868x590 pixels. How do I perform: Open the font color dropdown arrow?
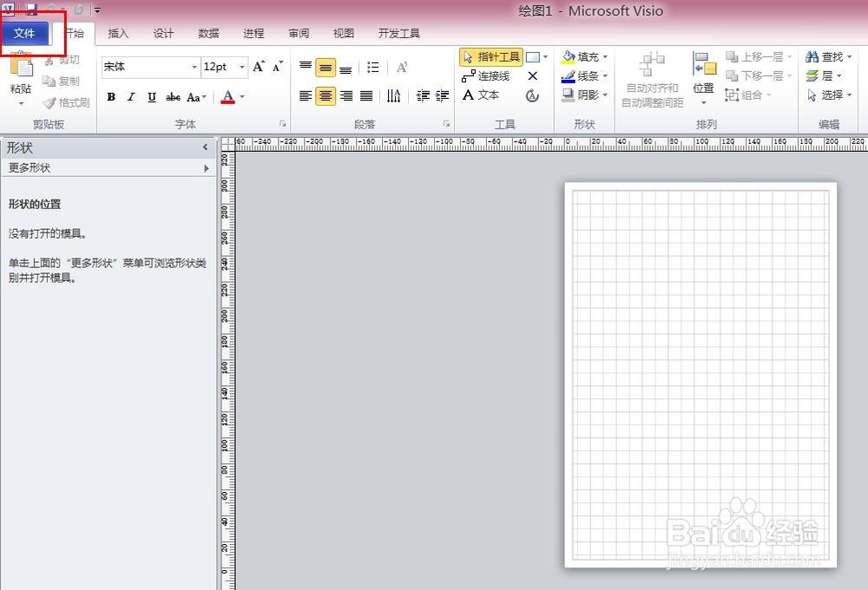(x=242, y=97)
